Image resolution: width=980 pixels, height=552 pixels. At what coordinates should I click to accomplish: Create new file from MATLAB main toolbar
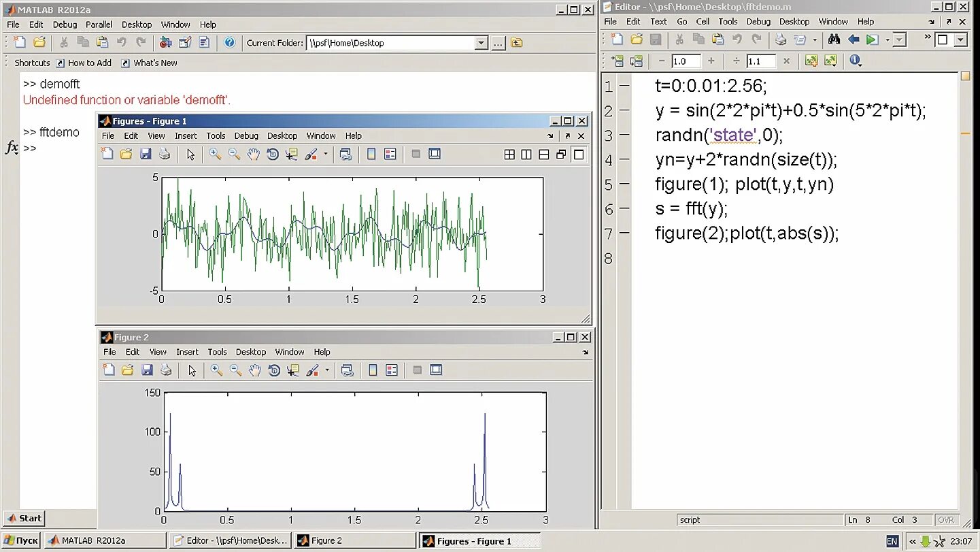(x=20, y=42)
